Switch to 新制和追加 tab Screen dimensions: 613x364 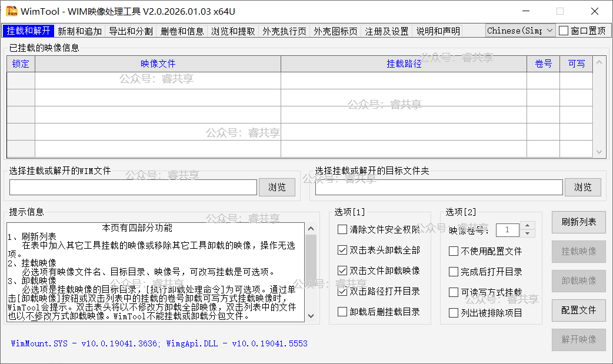(80, 31)
